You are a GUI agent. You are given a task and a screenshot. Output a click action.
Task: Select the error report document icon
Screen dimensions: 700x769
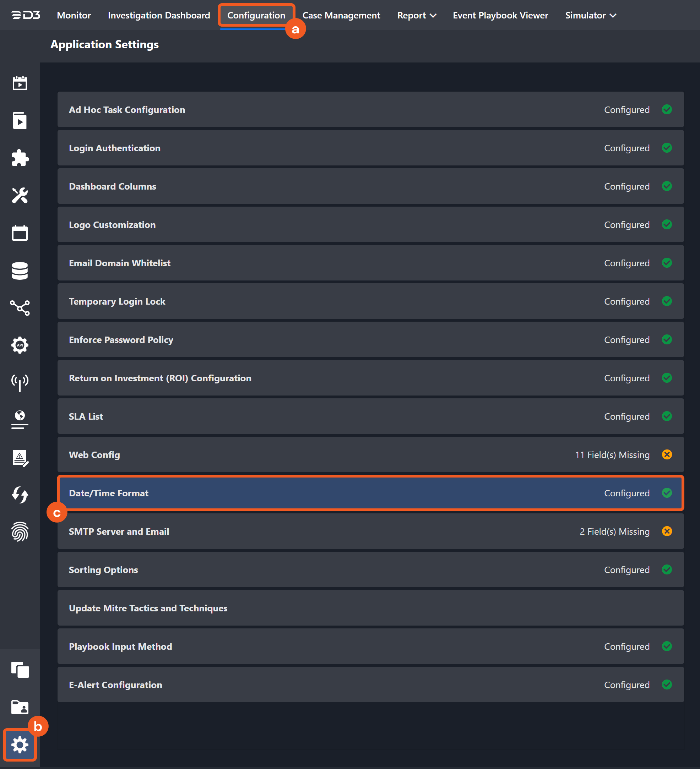coord(20,458)
